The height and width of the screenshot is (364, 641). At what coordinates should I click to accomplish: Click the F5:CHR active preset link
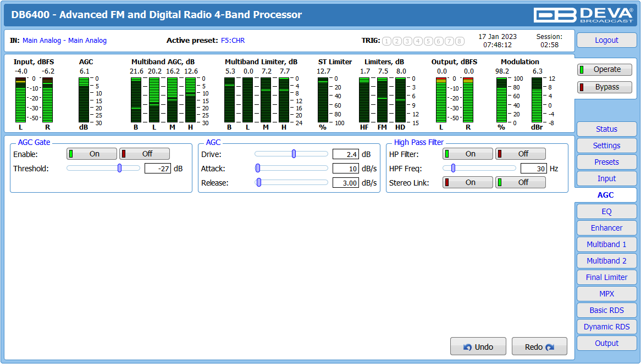tap(233, 41)
